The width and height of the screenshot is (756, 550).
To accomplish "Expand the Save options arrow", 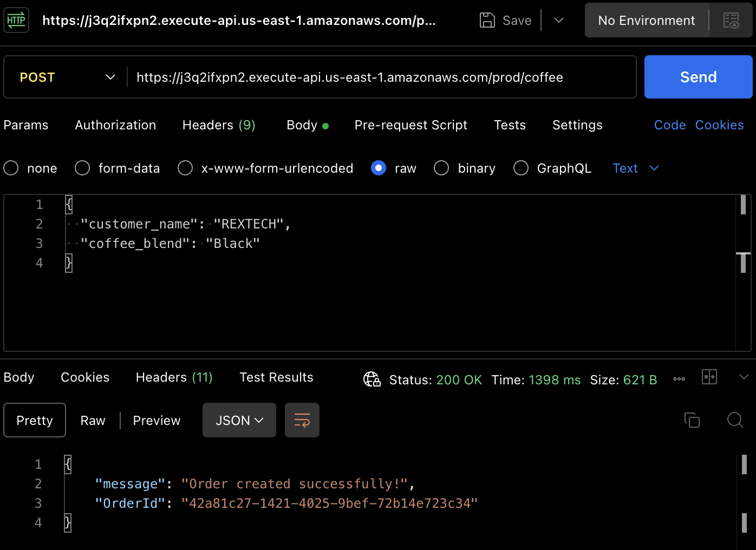I will tap(559, 21).
